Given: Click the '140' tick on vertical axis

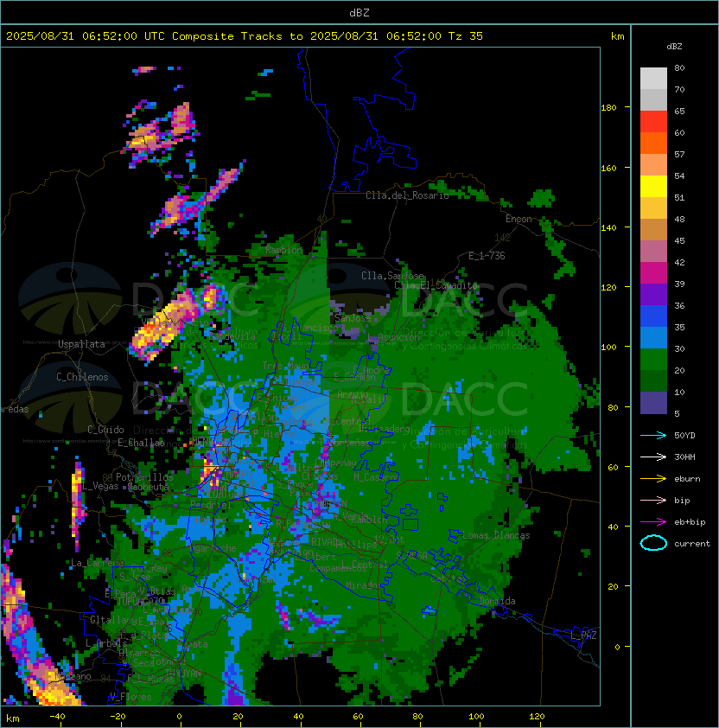Looking at the screenshot, I should [608, 227].
